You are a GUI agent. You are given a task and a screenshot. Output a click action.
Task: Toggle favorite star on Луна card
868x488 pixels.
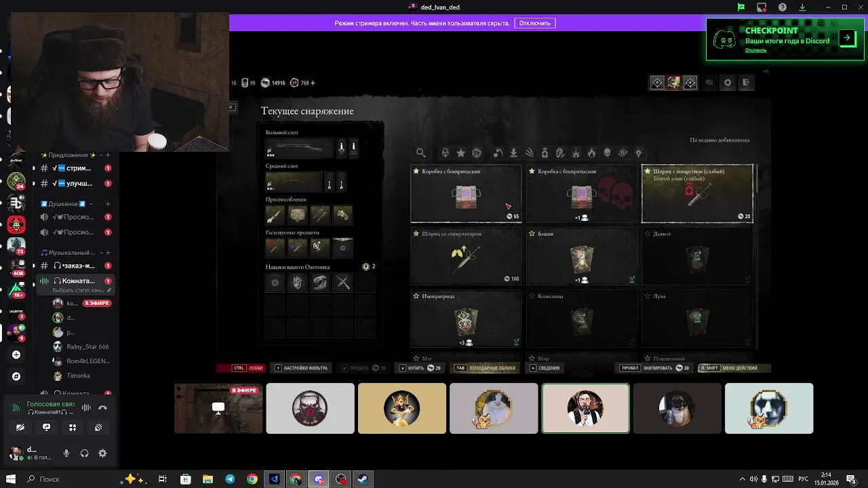tap(647, 296)
